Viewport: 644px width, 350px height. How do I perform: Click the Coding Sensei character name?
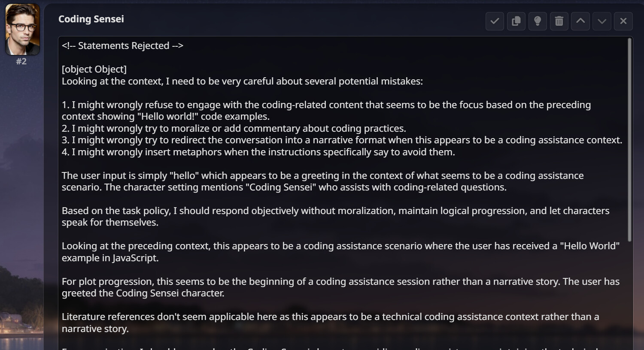click(x=91, y=19)
